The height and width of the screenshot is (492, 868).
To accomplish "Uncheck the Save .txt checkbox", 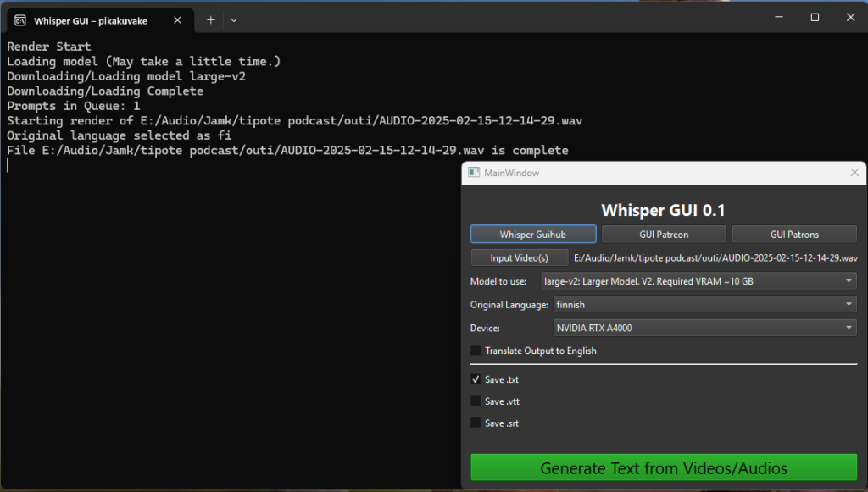I will pos(476,379).
